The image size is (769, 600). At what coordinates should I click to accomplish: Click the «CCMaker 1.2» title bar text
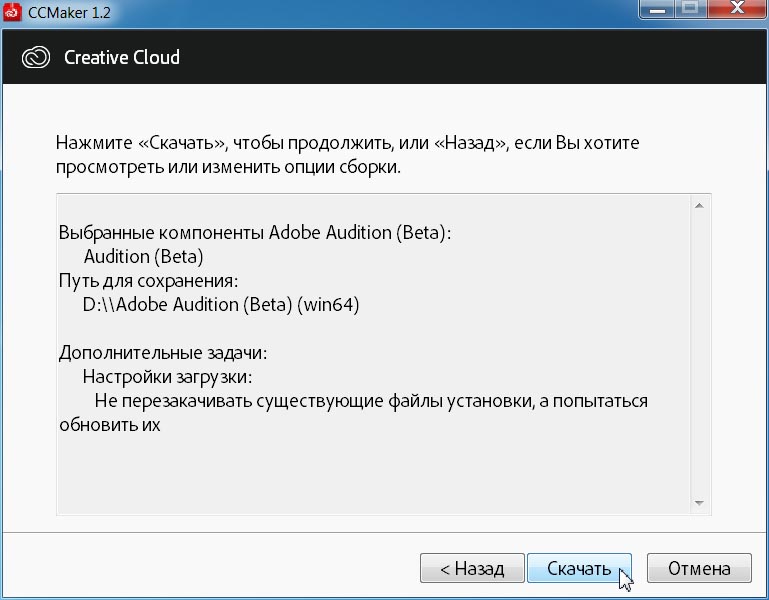tap(68, 11)
